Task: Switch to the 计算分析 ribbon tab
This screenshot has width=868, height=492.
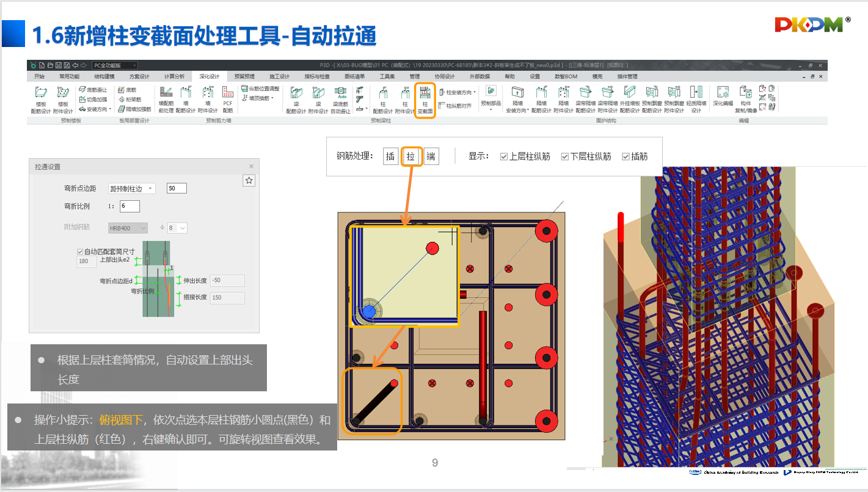Action: coord(174,76)
